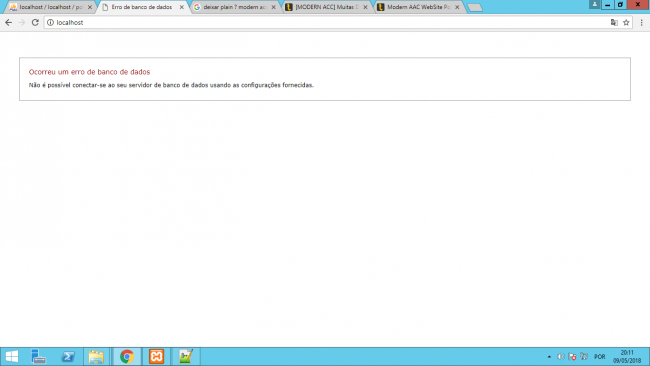Open File Explorer from taskbar
The width and height of the screenshot is (650, 366).
click(x=96, y=356)
